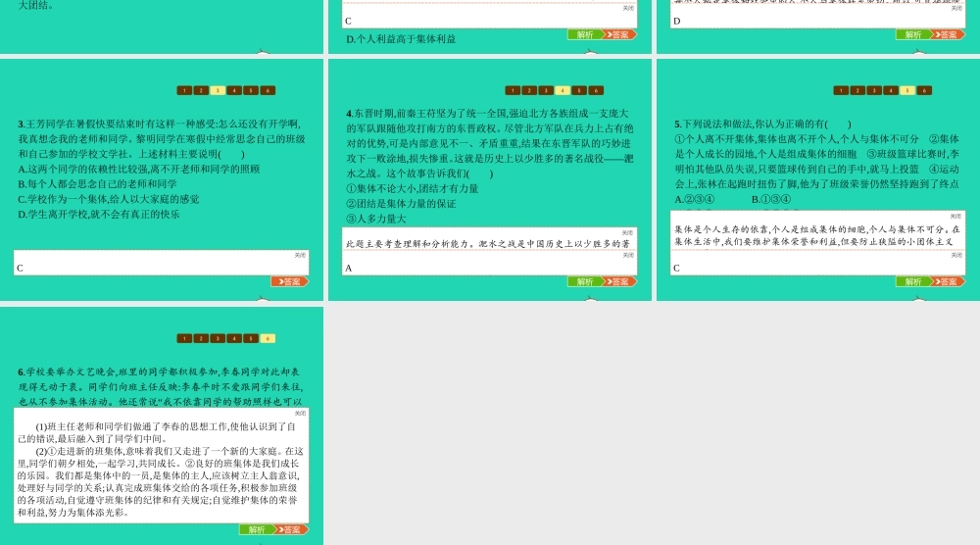Click 答案 button on question 3 slide

pyautogui.click(x=290, y=282)
